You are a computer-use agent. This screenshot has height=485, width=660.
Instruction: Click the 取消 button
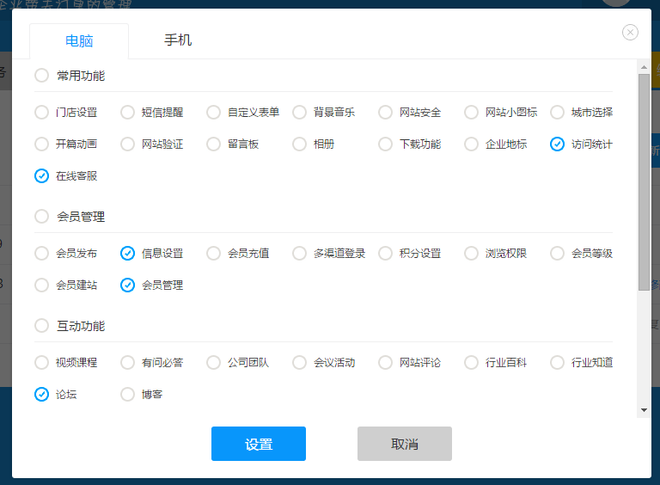(404, 444)
